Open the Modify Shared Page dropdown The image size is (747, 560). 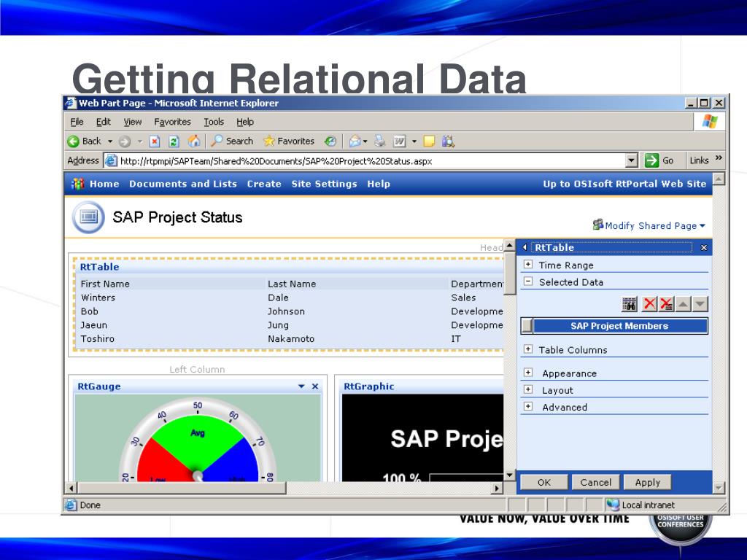coord(649,225)
